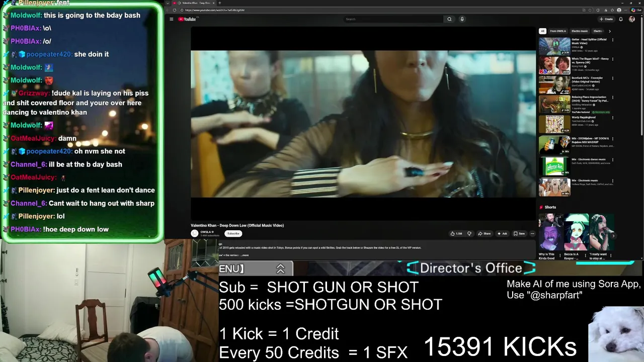
Task: Click the search magnifier button
Action: pos(449,19)
